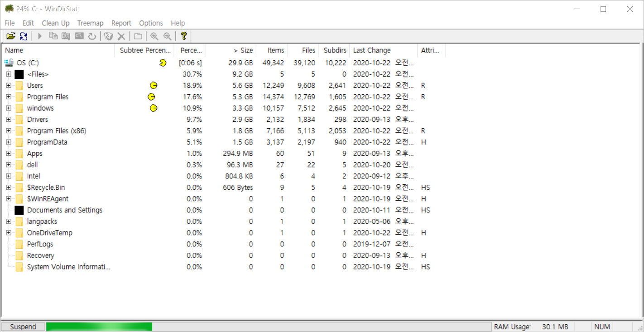
Task: Expand the $Recycle.Bin folder node
Action: (x=9, y=187)
